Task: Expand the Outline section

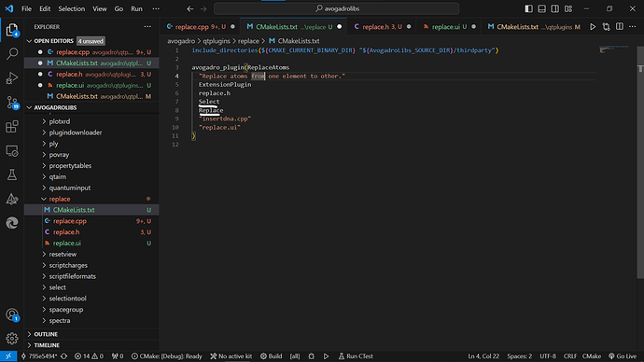Action: click(x=46, y=334)
